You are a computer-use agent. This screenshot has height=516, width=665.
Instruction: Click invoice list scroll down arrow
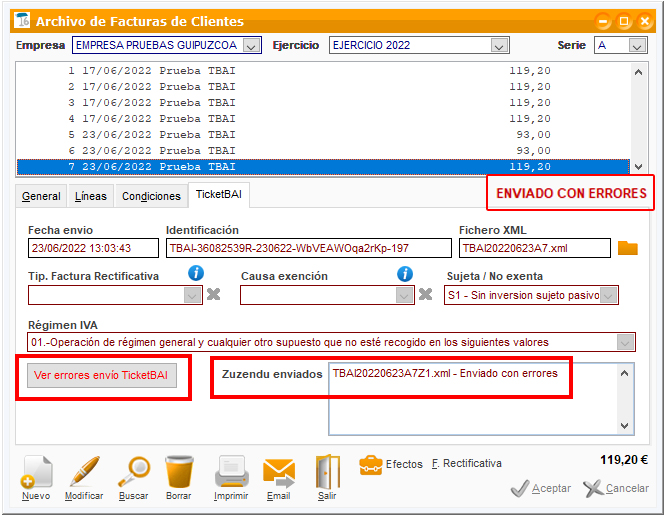638,167
